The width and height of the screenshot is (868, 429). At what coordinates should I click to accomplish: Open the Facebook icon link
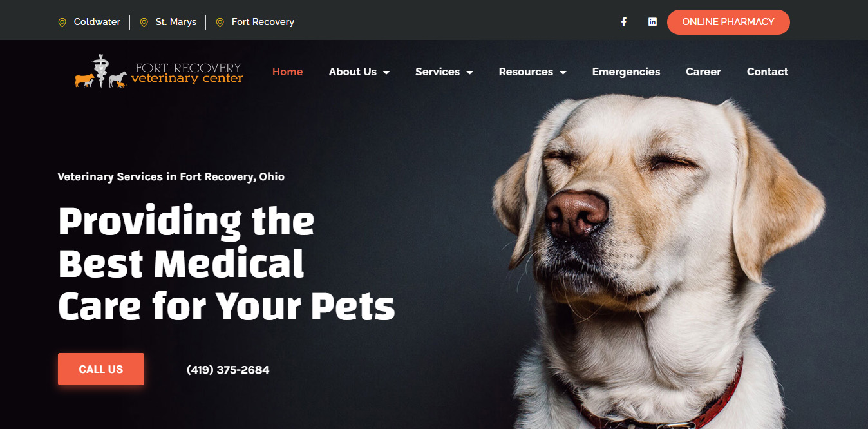pos(624,22)
